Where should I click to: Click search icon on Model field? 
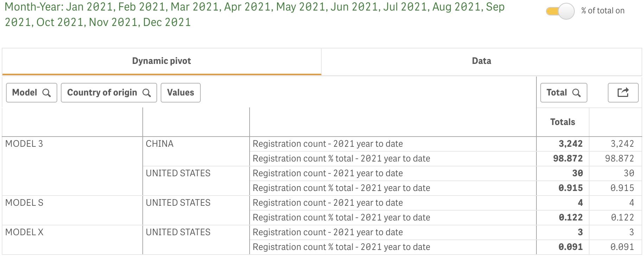point(46,93)
